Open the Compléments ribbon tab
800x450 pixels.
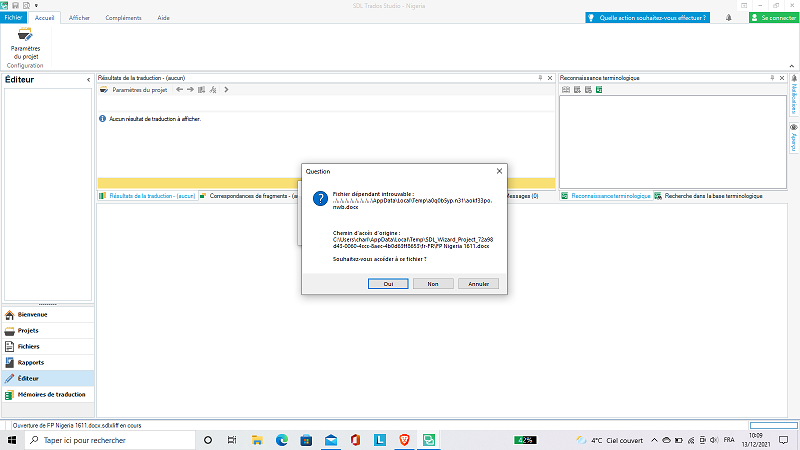click(123, 17)
